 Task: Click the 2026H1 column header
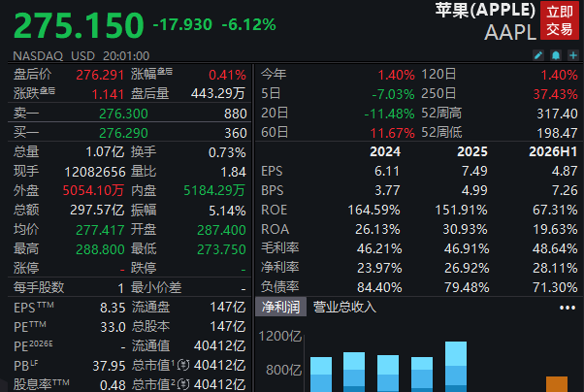pyautogui.click(x=553, y=151)
